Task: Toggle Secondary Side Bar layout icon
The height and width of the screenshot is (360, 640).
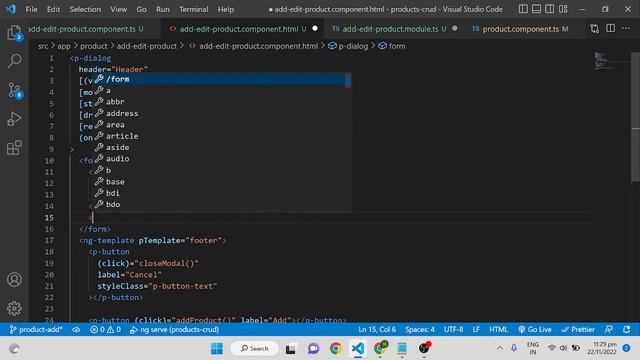Action: 550,9
